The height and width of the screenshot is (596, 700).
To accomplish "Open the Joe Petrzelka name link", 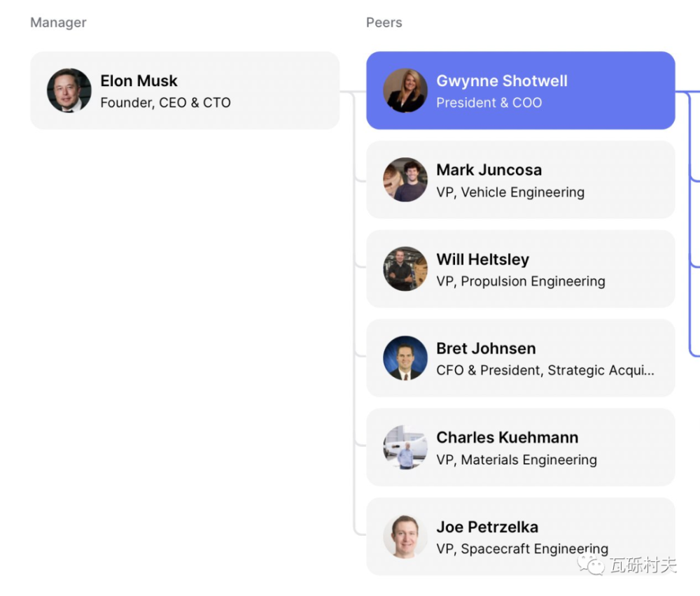I will (487, 527).
